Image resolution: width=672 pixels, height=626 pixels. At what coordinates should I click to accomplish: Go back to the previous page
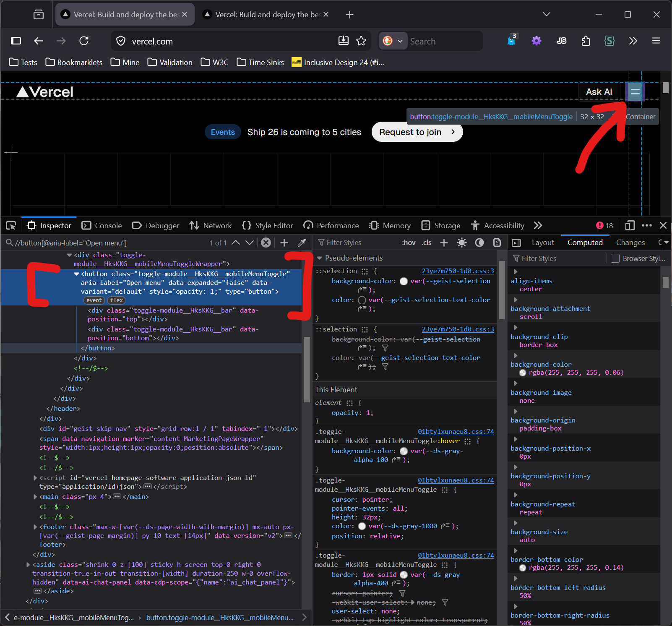(39, 41)
